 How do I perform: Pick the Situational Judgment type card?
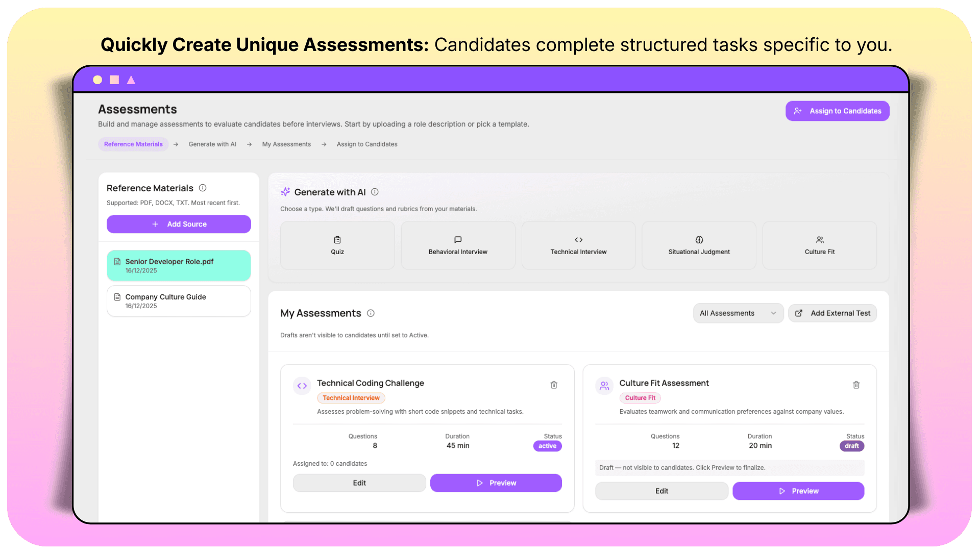click(x=699, y=245)
